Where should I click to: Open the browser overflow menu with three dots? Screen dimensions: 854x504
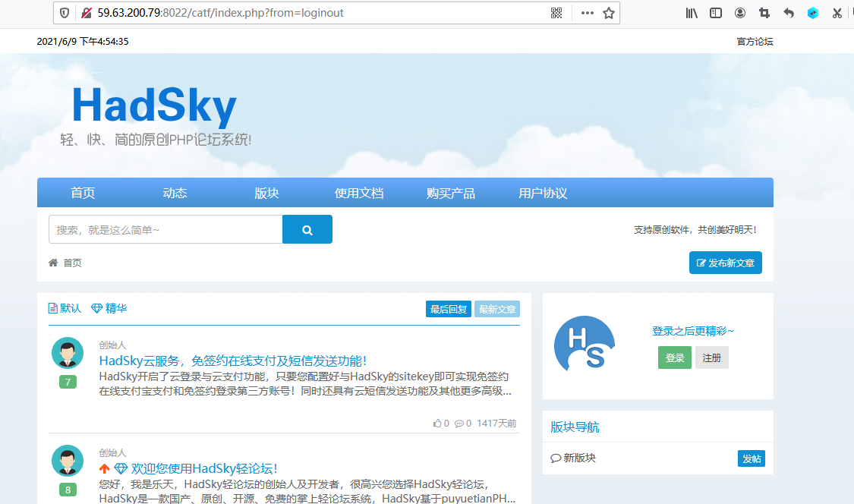click(x=587, y=13)
